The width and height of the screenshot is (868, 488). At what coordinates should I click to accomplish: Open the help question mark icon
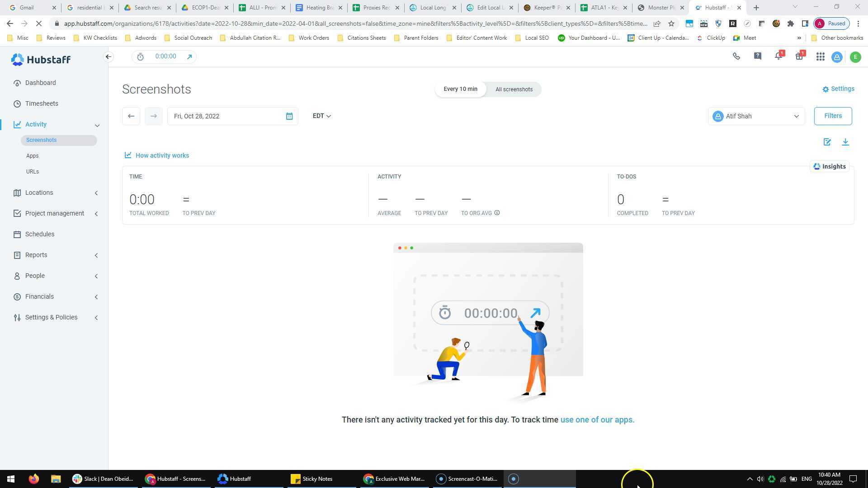pyautogui.click(x=757, y=56)
